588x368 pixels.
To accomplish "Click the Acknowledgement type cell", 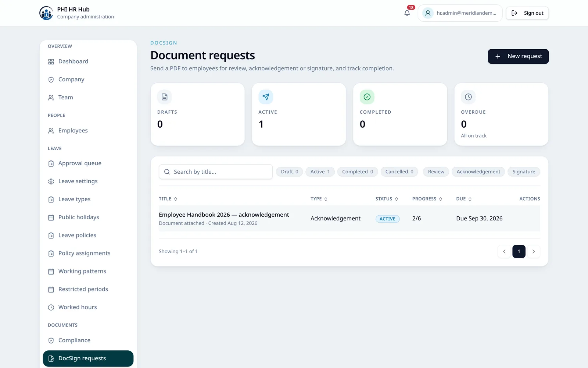I will 336,219.
